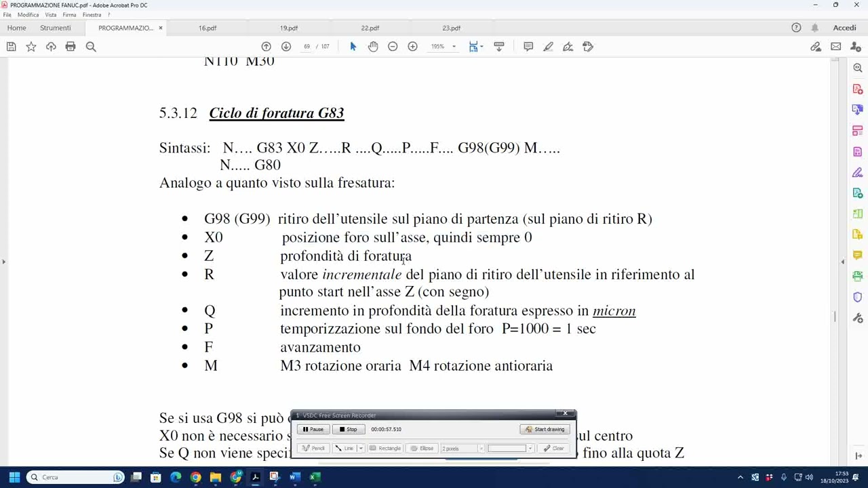The width and height of the screenshot is (868, 488).
Task: Open the yellow Comment tool in right pane
Action: [858, 255]
